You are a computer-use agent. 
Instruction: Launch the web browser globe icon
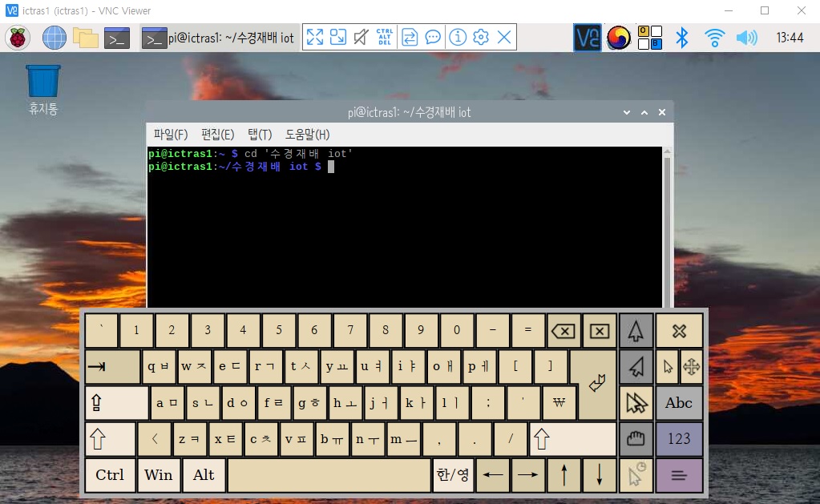pos(55,38)
